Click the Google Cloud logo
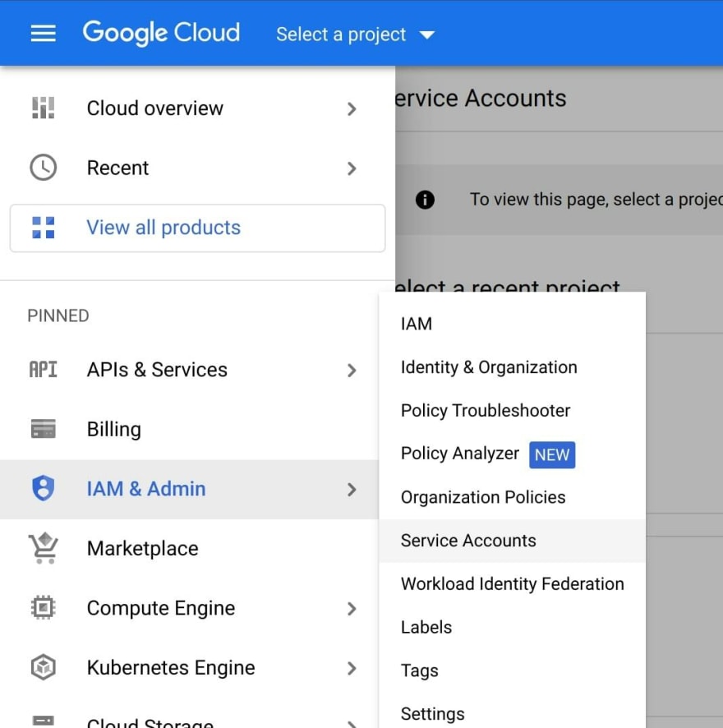The image size is (723, 728). 161,33
